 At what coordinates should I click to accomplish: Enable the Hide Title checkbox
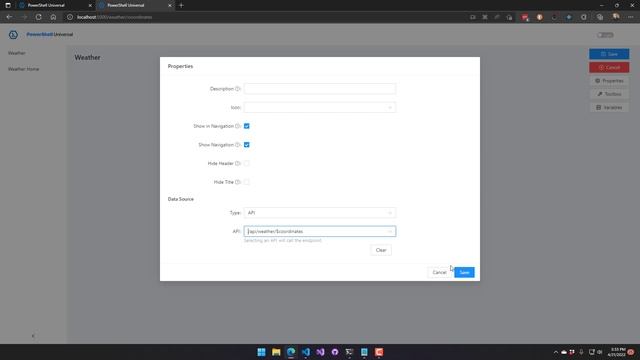point(247,182)
